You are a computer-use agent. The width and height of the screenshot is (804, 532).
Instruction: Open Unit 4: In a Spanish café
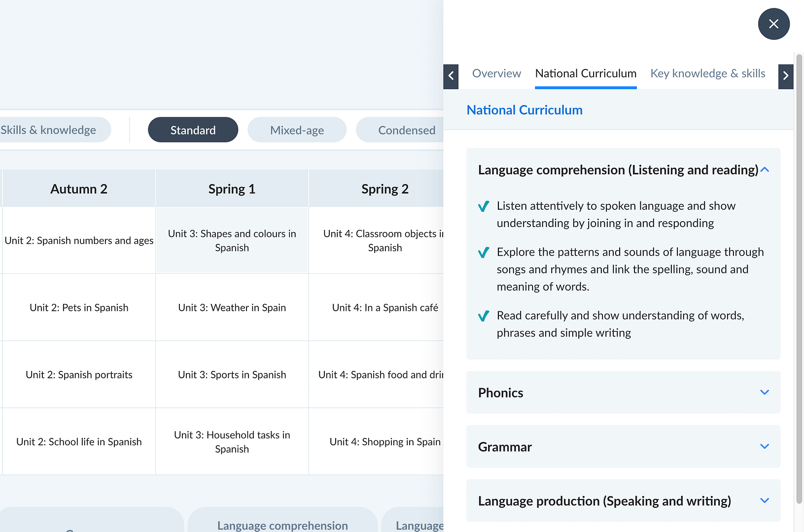(x=385, y=307)
